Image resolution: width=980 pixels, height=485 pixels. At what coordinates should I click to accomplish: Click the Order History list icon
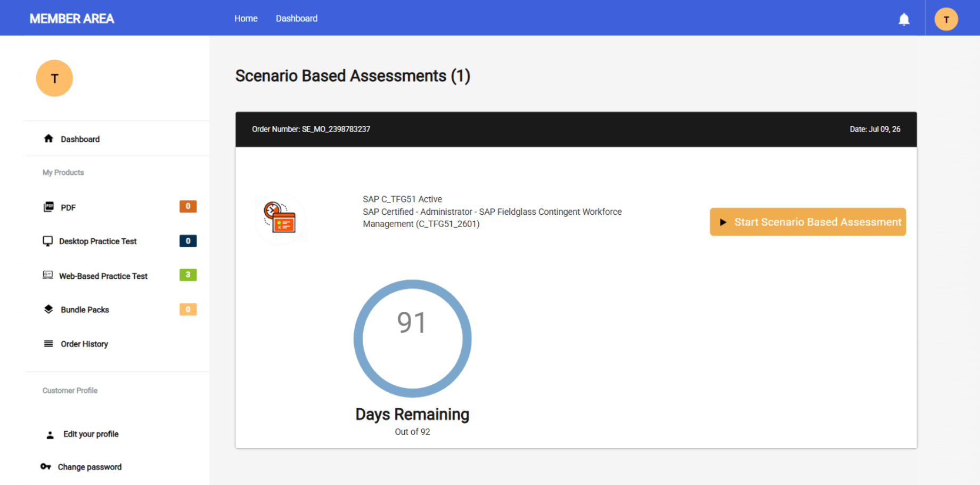(48, 344)
